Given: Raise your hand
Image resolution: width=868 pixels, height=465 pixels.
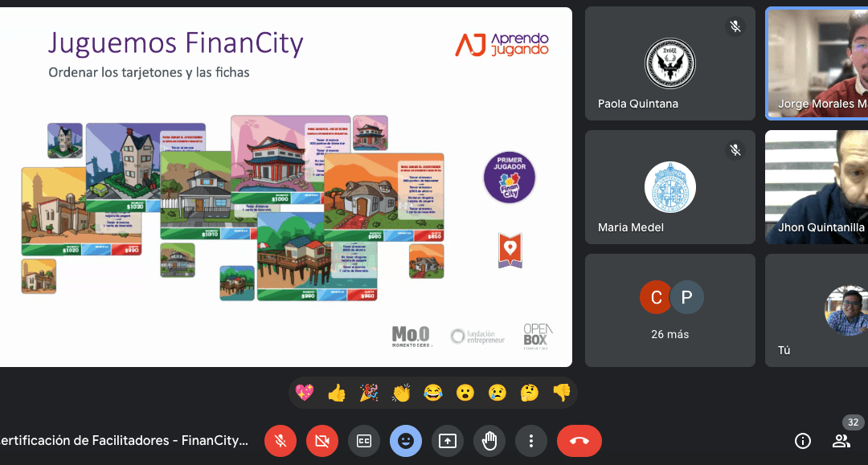Looking at the screenshot, I should tap(489, 441).
